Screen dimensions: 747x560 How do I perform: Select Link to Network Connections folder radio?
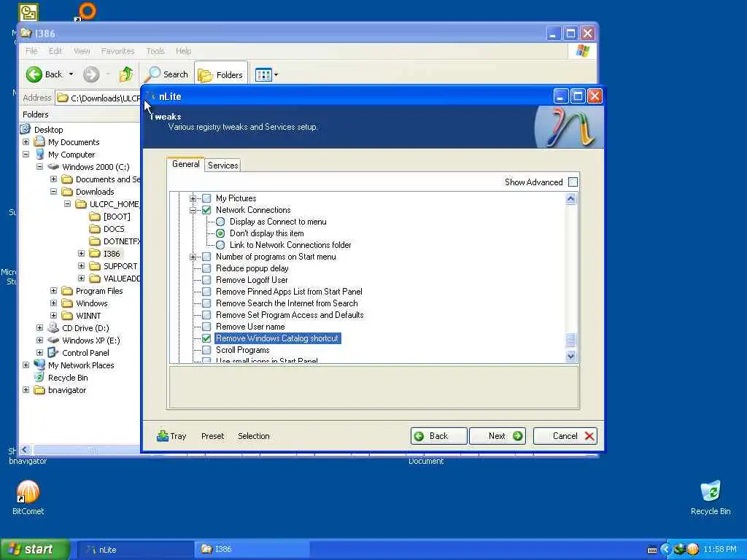tap(220, 245)
